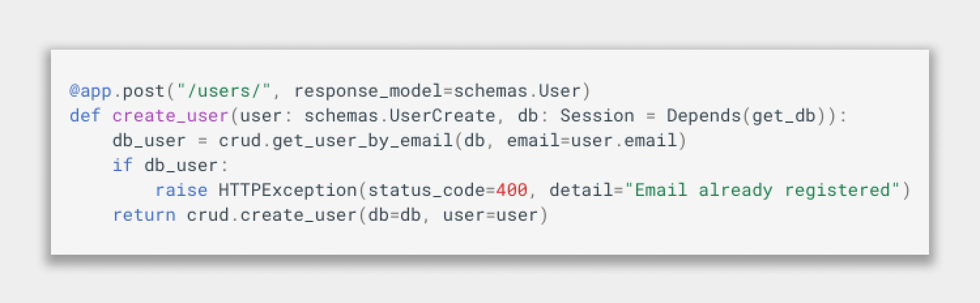Click the def keyword
The width and height of the screenshot is (980, 303).
tap(85, 116)
